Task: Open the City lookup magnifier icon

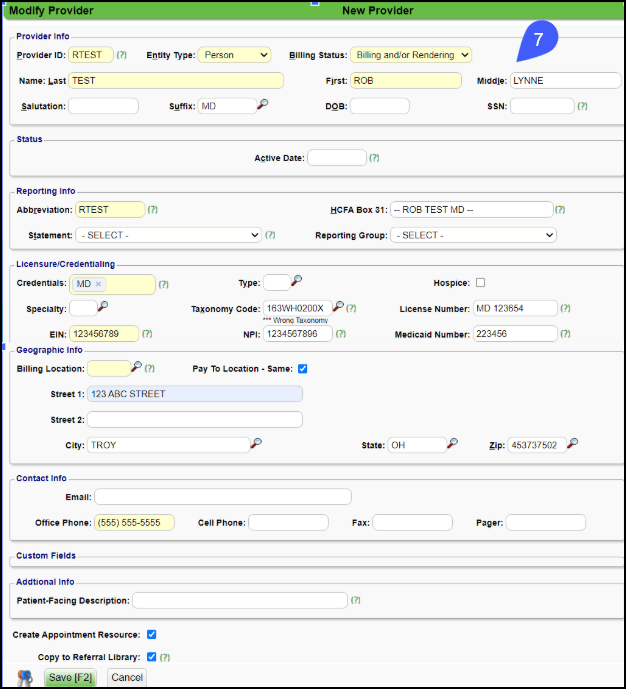Action: pyautogui.click(x=256, y=444)
